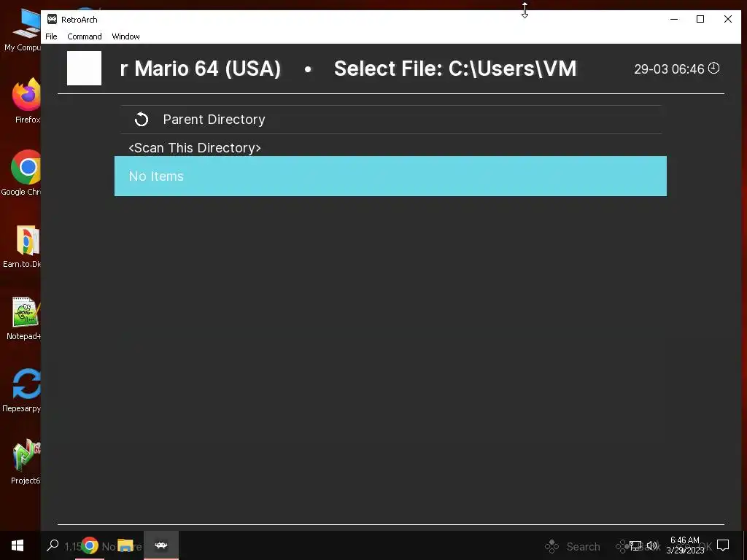Screen dimensions: 747x560
Task: Select the Перезагру restart desktop icon
Action: (x=23, y=391)
